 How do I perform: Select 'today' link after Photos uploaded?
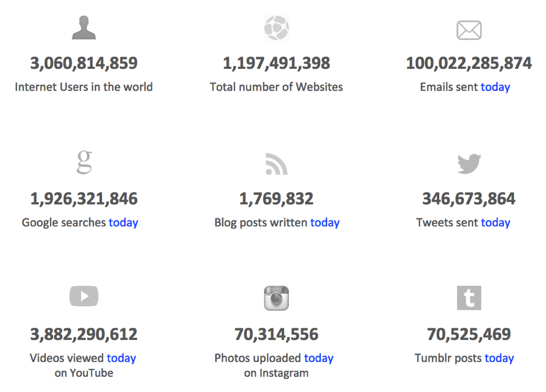pos(319,357)
